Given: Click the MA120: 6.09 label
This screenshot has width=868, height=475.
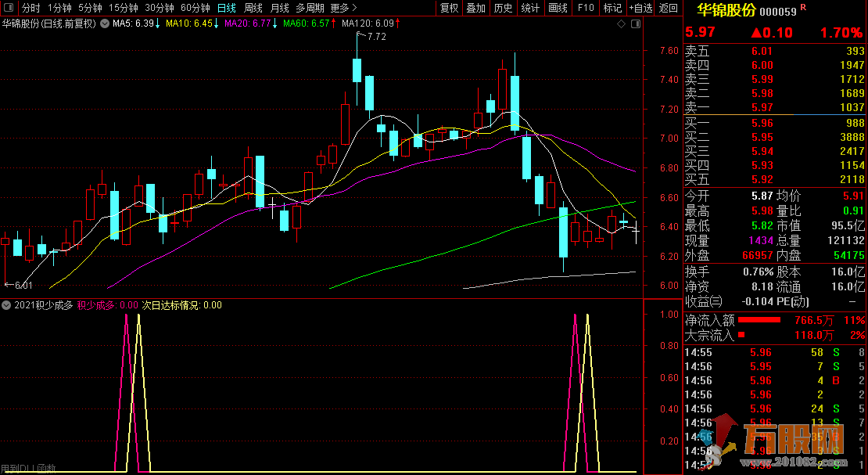Looking at the screenshot, I should [368, 23].
